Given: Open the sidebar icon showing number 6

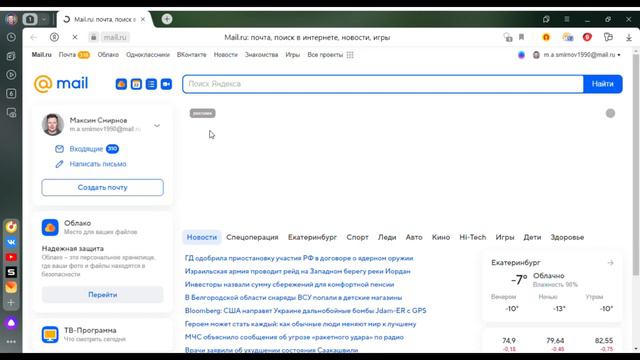Looking at the screenshot, I should click(x=11, y=93).
